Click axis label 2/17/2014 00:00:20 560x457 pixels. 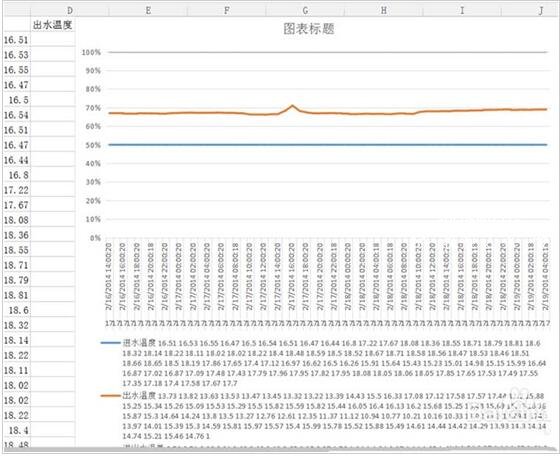click(x=179, y=276)
